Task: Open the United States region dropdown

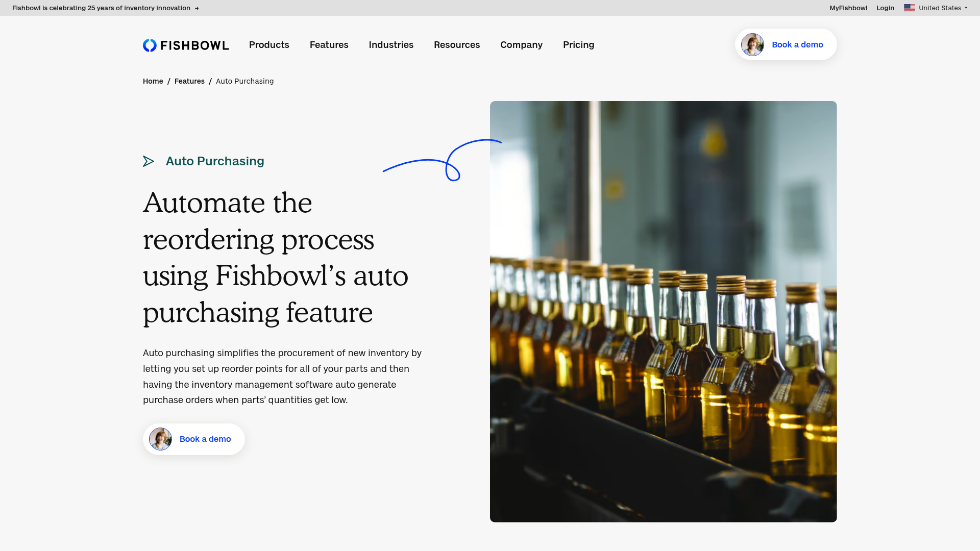Action: pos(936,8)
